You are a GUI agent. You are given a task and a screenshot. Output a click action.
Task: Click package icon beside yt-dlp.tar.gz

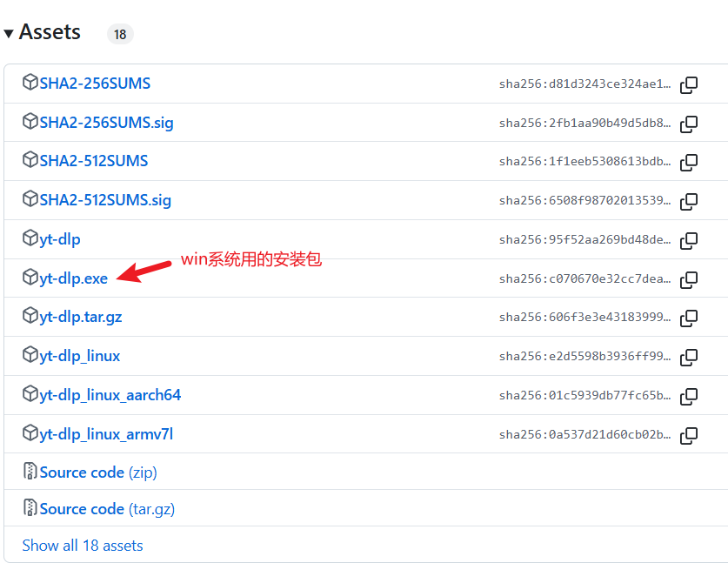[x=30, y=315]
